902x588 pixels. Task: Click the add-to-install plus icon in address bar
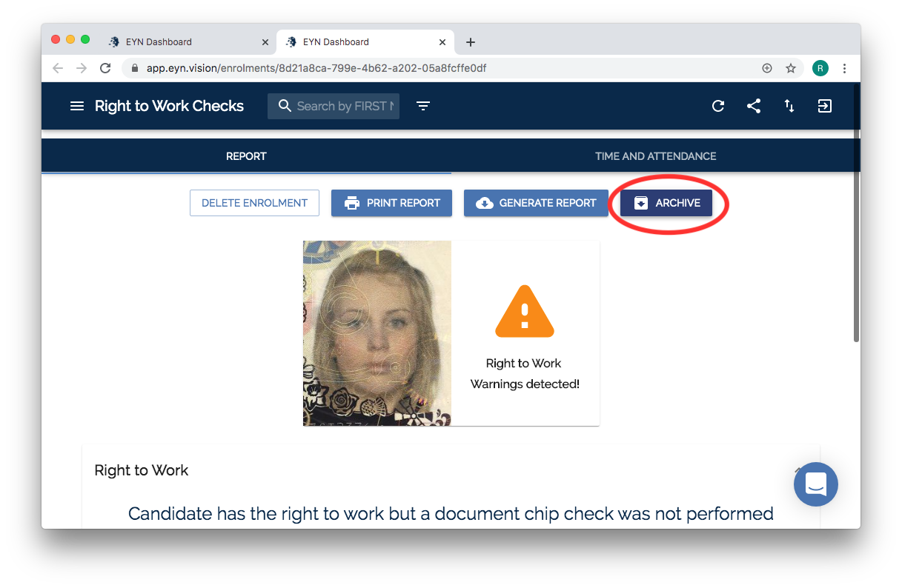point(767,68)
